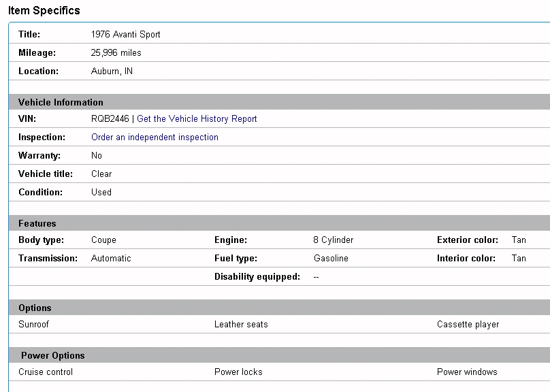This screenshot has width=550, height=392.
Task: Click the Power windows entry
Action: coord(467,372)
